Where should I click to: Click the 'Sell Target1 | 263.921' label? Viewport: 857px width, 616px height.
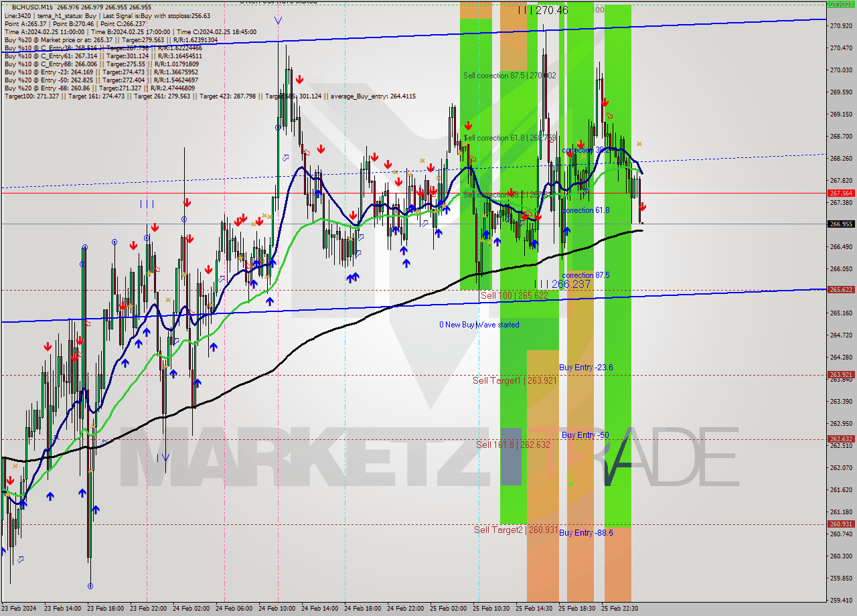click(514, 380)
